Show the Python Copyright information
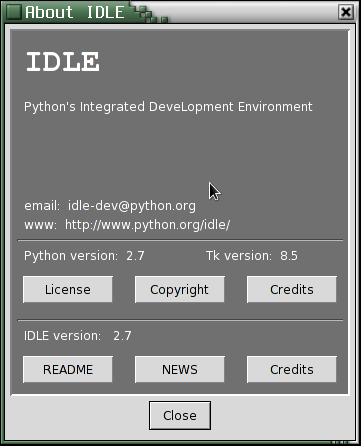 click(179, 289)
